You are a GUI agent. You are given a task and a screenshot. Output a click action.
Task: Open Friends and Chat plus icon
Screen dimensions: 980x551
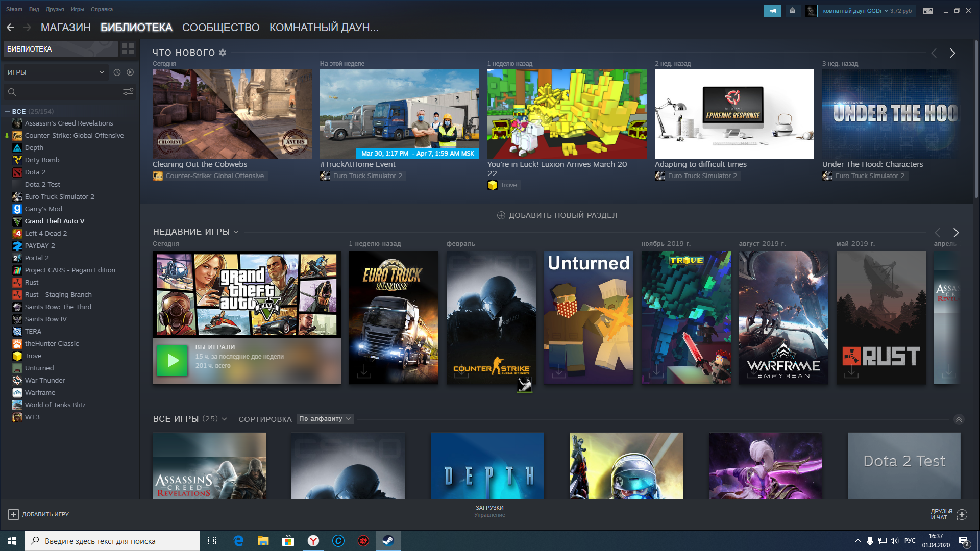pos(962,514)
